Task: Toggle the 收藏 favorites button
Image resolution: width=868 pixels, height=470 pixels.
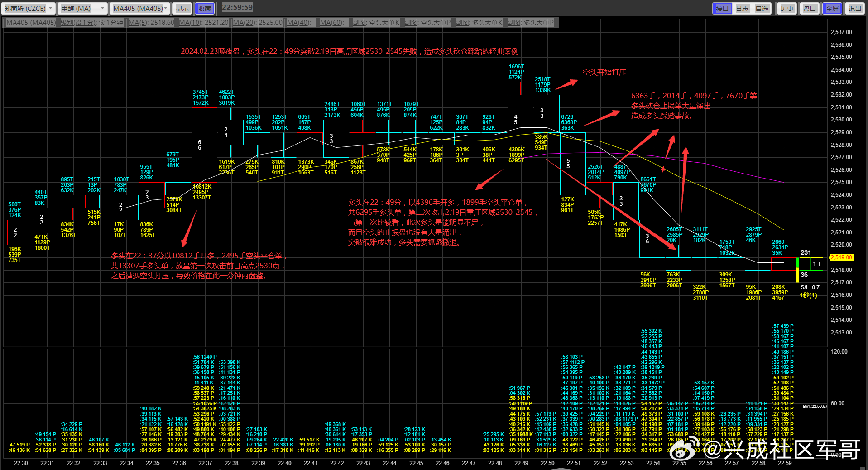Action: [x=205, y=8]
